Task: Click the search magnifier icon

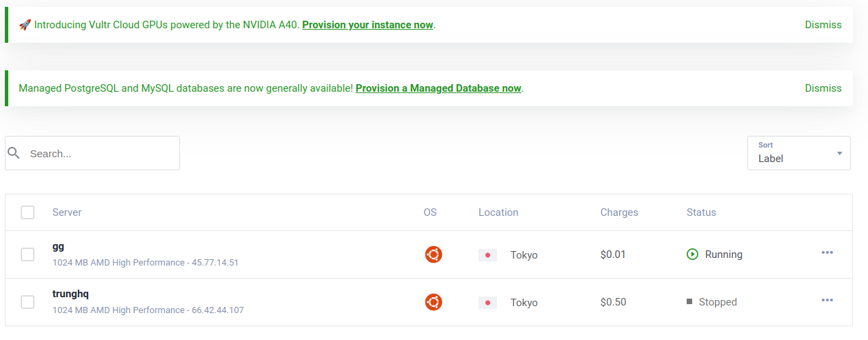Action: tap(14, 153)
